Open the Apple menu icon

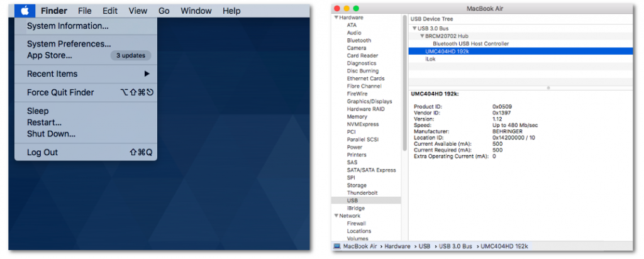[25, 11]
